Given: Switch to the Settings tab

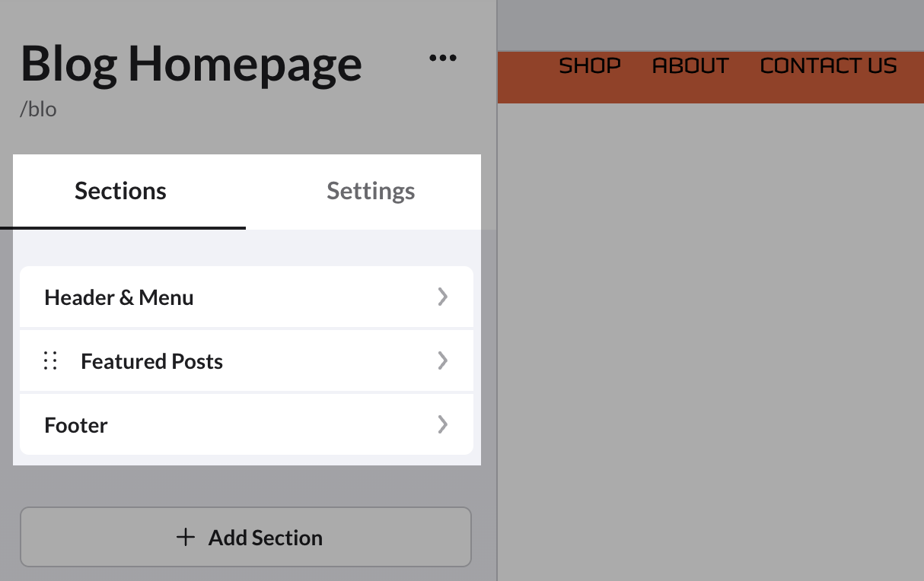Looking at the screenshot, I should (x=371, y=190).
